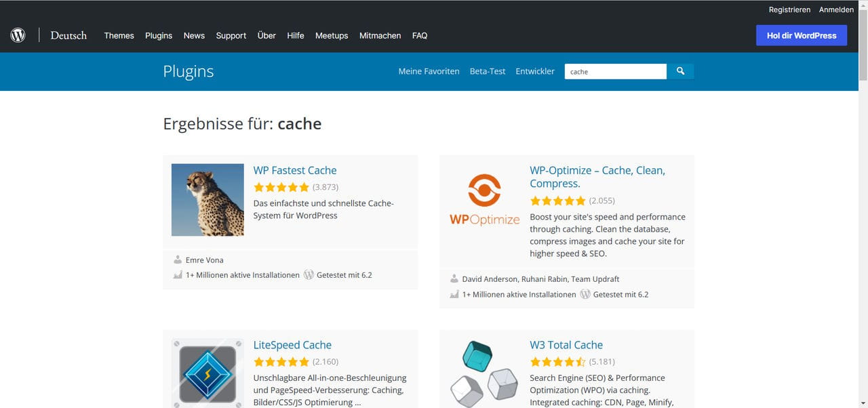
Task: Click the cheetah thumbnail of WP Fastest Cache
Action: point(207,199)
